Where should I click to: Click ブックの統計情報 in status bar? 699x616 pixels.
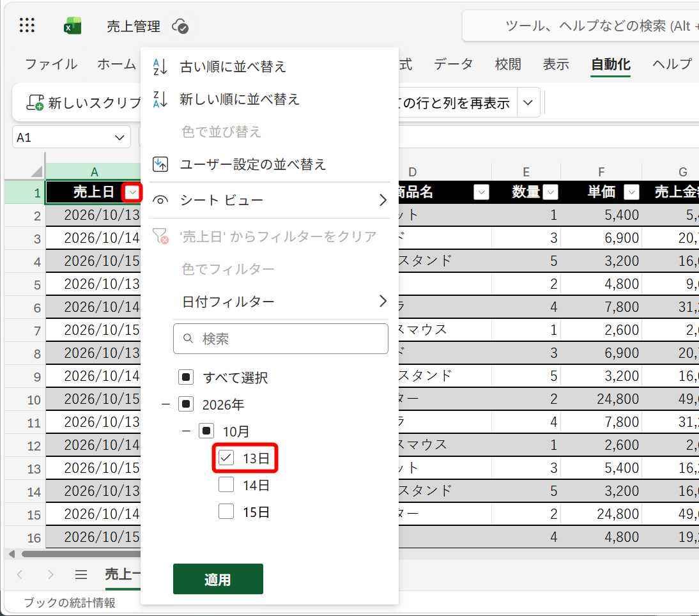click(x=70, y=603)
